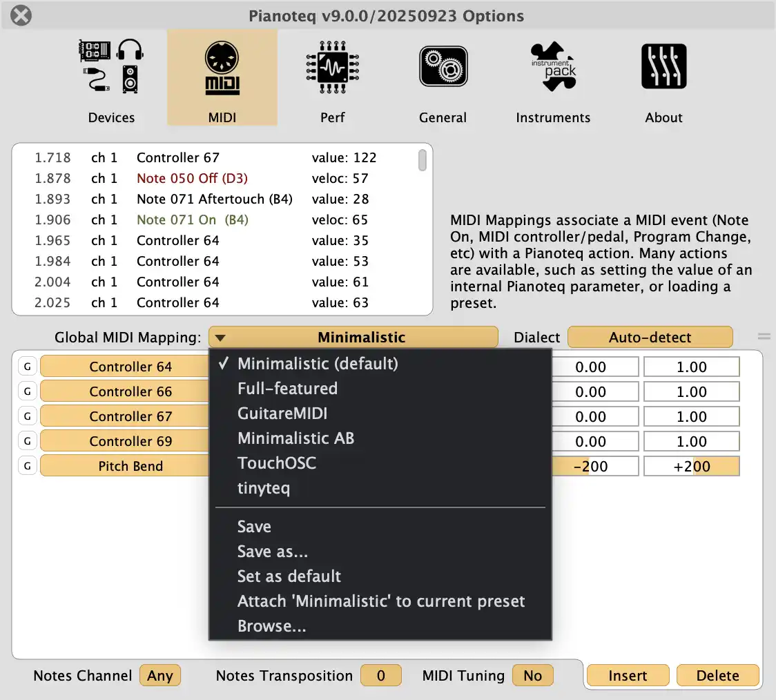Close the Options window with X icon

pos(21,15)
